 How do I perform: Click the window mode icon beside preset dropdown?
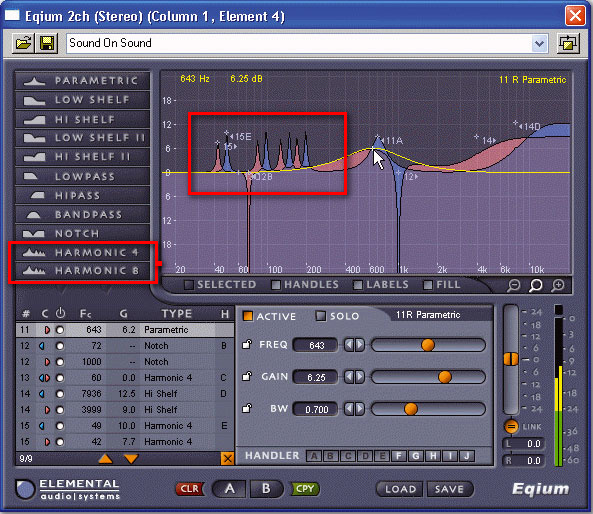(x=568, y=43)
